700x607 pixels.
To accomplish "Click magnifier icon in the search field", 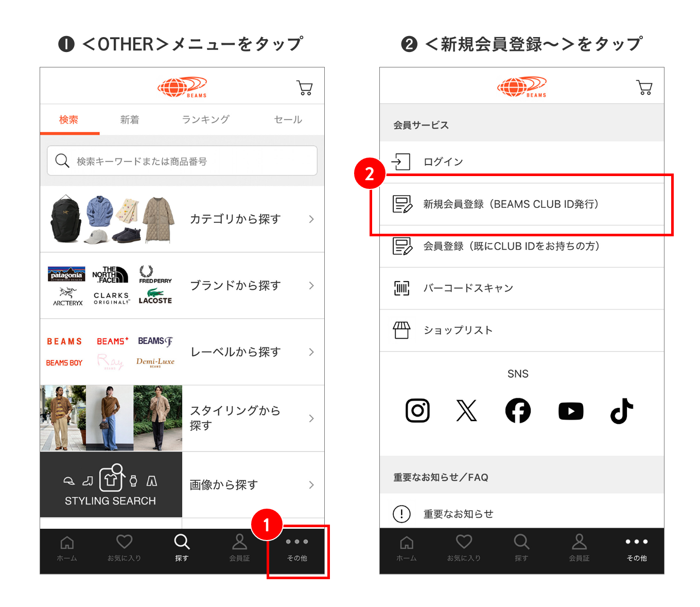I will coord(62,161).
